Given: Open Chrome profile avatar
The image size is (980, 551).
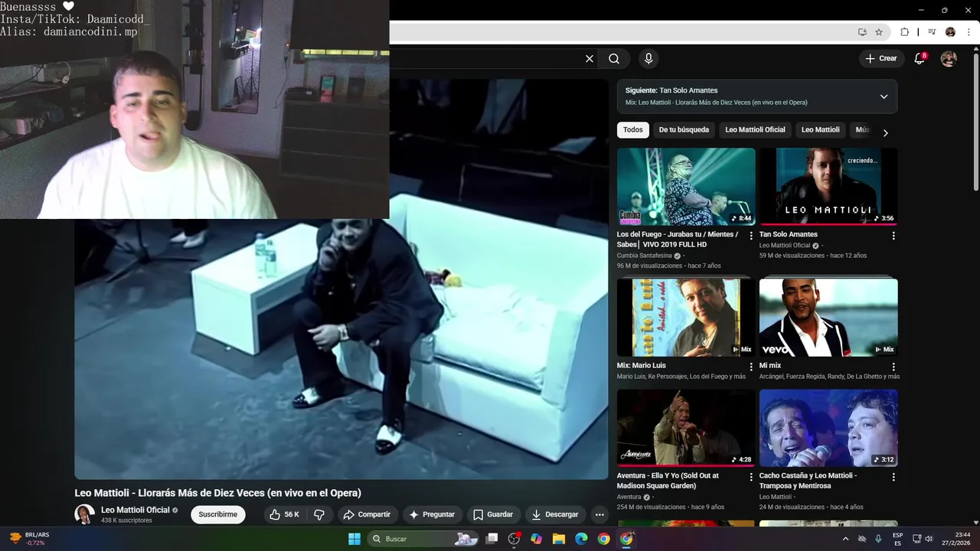Looking at the screenshot, I should click(x=950, y=32).
